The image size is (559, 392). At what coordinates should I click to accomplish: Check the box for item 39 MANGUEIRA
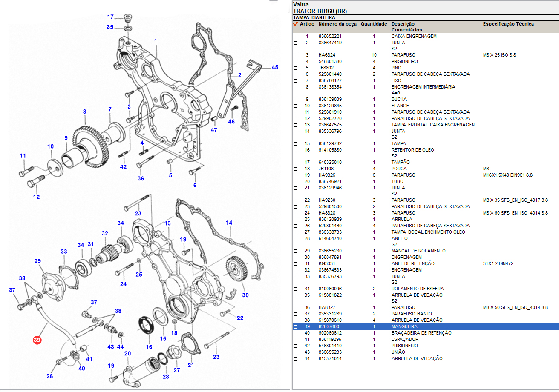(295, 327)
